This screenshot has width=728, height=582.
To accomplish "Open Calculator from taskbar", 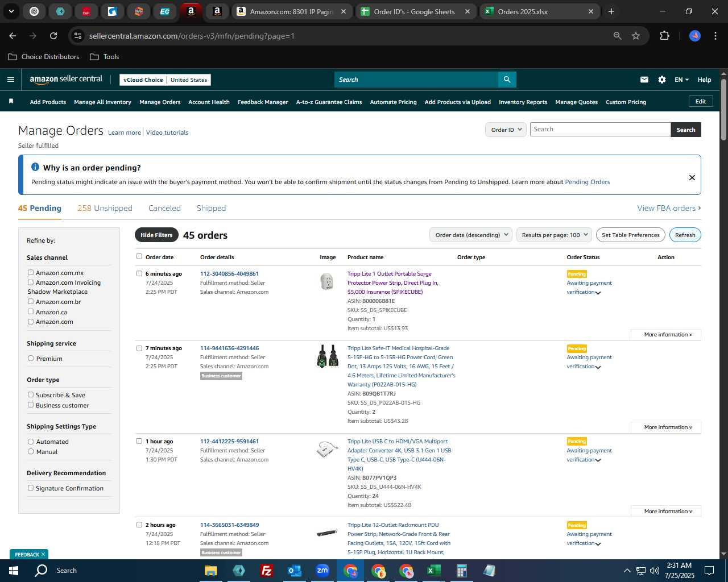I will (x=461, y=570).
